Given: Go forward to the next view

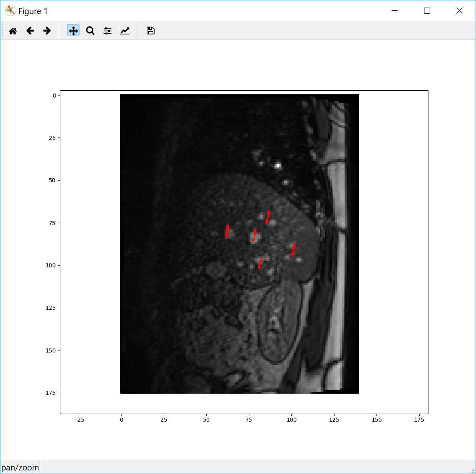Looking at the screenshot, I should pyautogui.click(x=47, y=30).
